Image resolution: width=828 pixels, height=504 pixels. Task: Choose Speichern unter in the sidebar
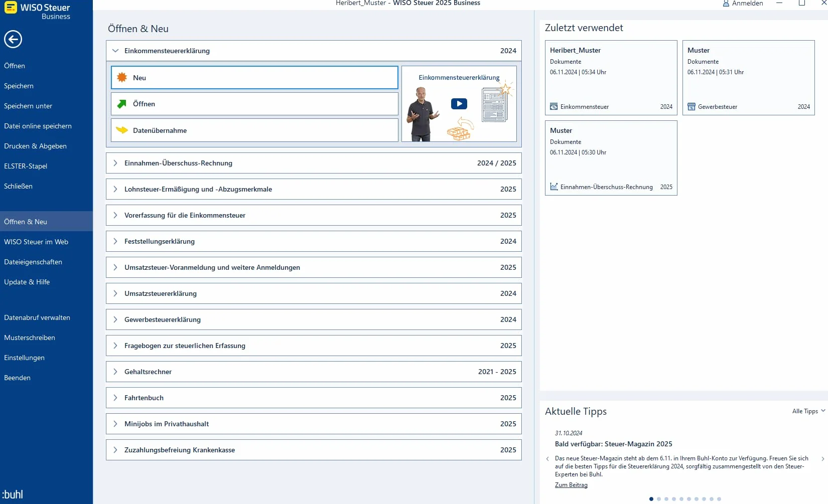click(x=46, y=106)
